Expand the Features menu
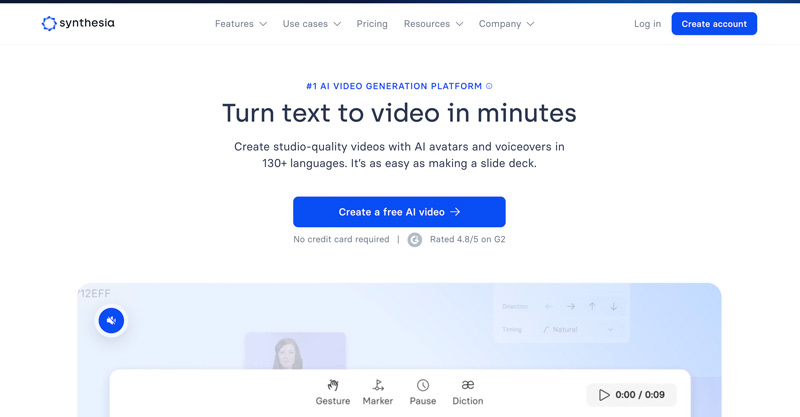The width and height of the screenshot is (800, 417). pyautogui.click(x=241, y=24)
